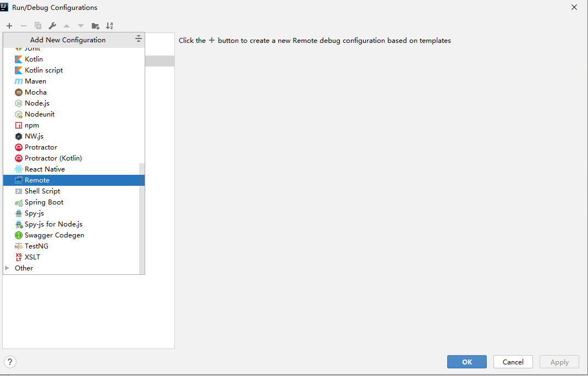Viewport: 588px width, 376px height.
Task: Click the Move Up arrow icon
Action: point(67,26)
